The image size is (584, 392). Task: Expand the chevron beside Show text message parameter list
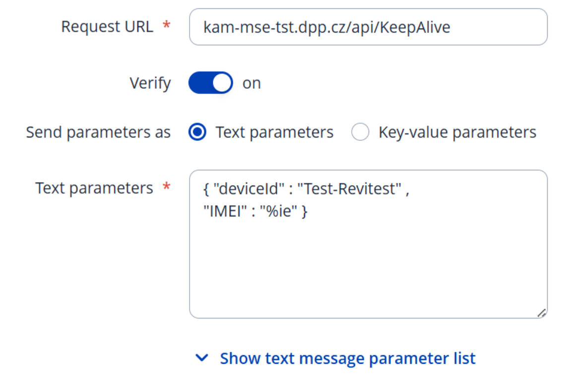pyautogui.click(x=201, y=358)
